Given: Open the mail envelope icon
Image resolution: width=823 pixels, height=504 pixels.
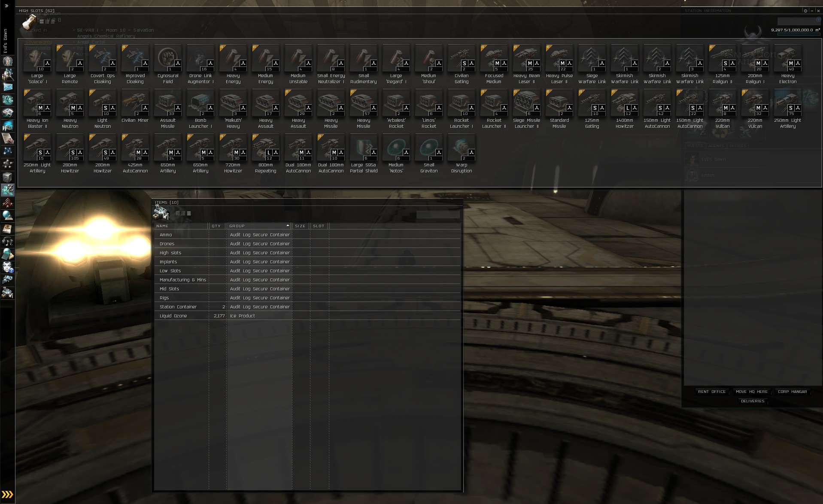Looking at the screenshot, I should point(8,87).
